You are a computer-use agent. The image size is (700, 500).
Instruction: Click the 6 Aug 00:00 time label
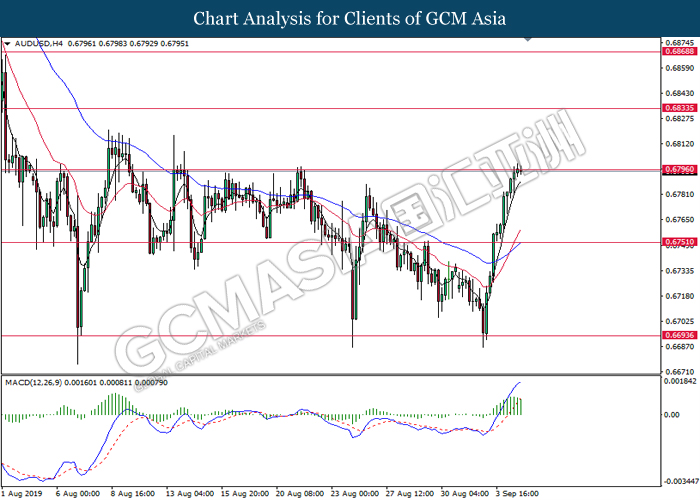coord(78,494)
